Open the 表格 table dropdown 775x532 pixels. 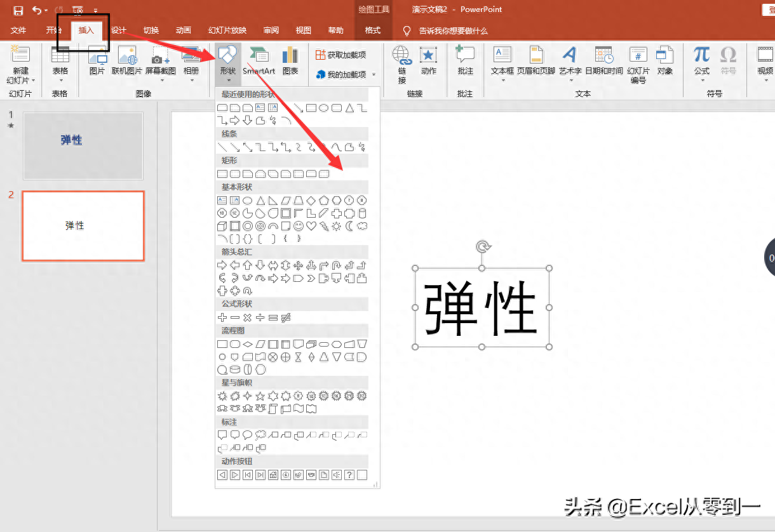[x=60, y=80]
